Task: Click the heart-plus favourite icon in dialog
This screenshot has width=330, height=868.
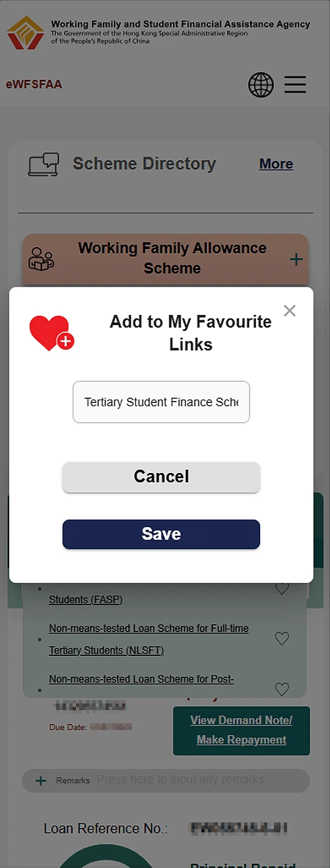Action: [x=51, y=333]
